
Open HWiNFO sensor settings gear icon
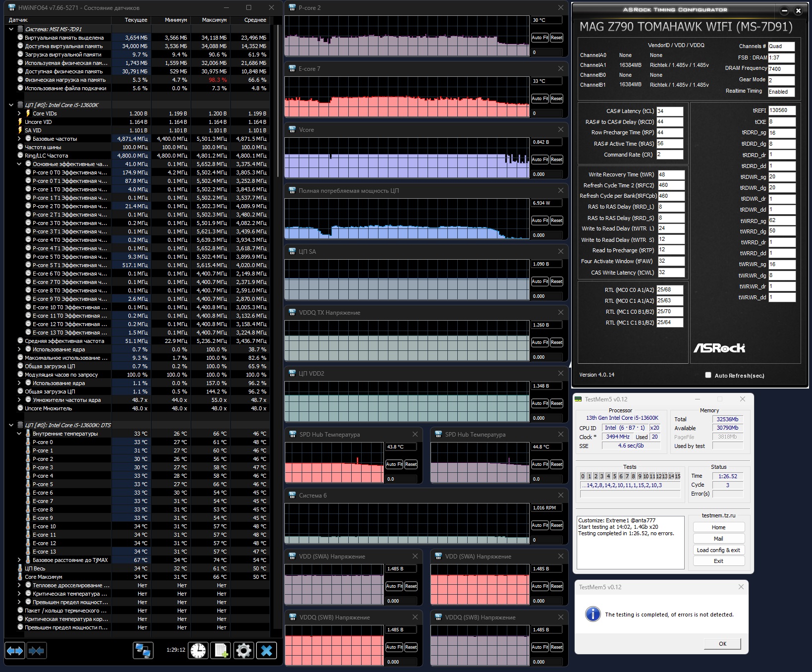coord(243,650)
